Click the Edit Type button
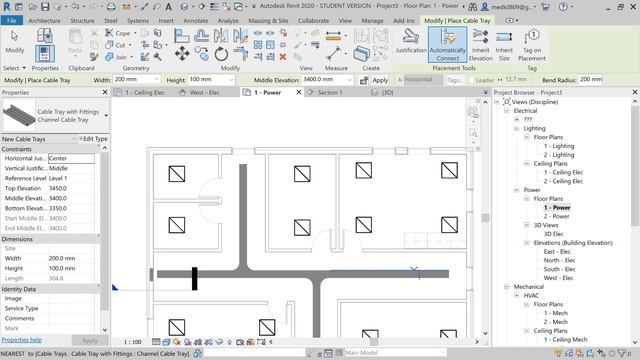The height and width of the screenshot is (360, 640). coord(93,139)
